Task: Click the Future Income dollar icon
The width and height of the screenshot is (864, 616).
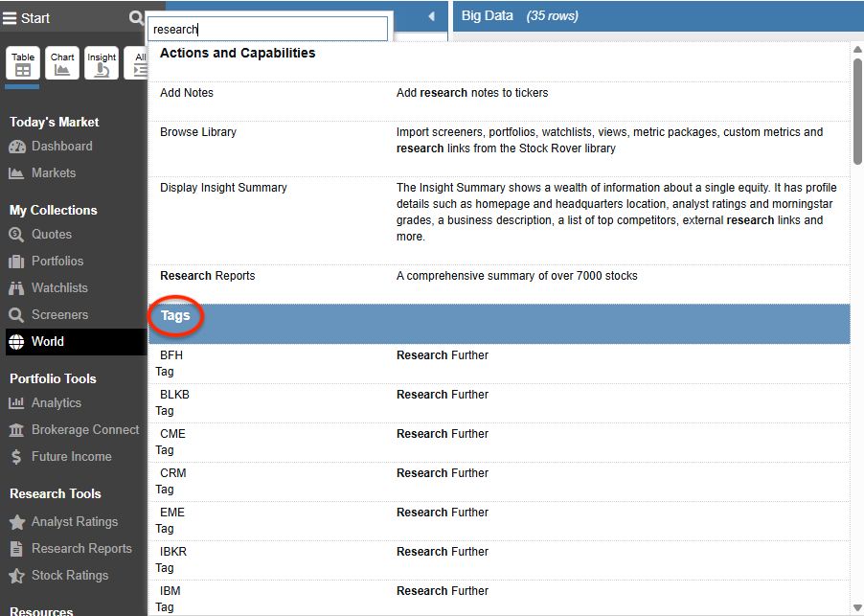Action: coord(16,457)
